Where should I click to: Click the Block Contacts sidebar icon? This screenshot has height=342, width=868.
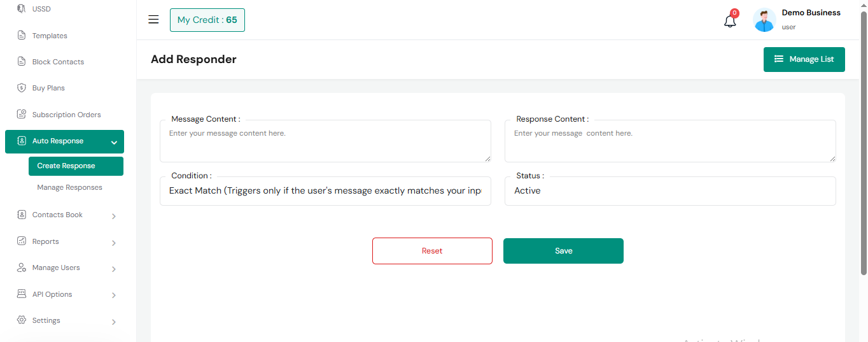pos(22,62)
